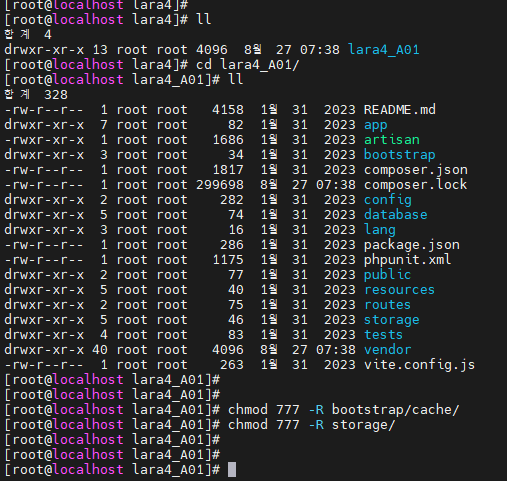The height and width of the screenshot is (481, 507).
Task: Click the 07:38 timestamp on composer.lock row
Action: click(x=336, y=185)
